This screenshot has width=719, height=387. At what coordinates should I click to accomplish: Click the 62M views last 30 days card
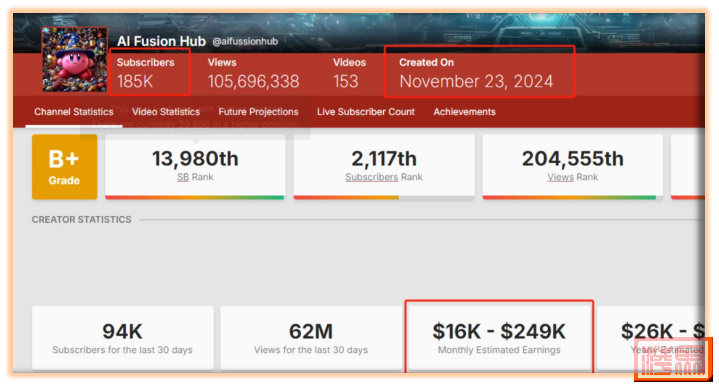coord(311,337)
